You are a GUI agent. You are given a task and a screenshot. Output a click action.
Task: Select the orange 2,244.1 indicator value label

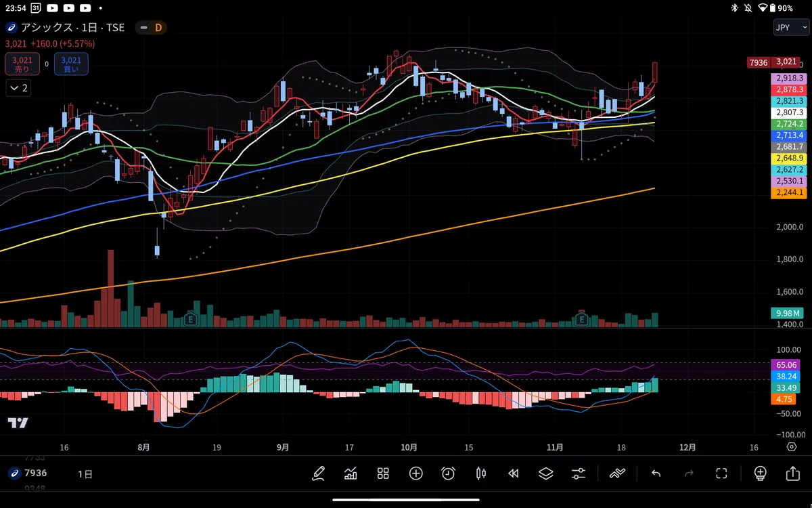click(789, 192)
